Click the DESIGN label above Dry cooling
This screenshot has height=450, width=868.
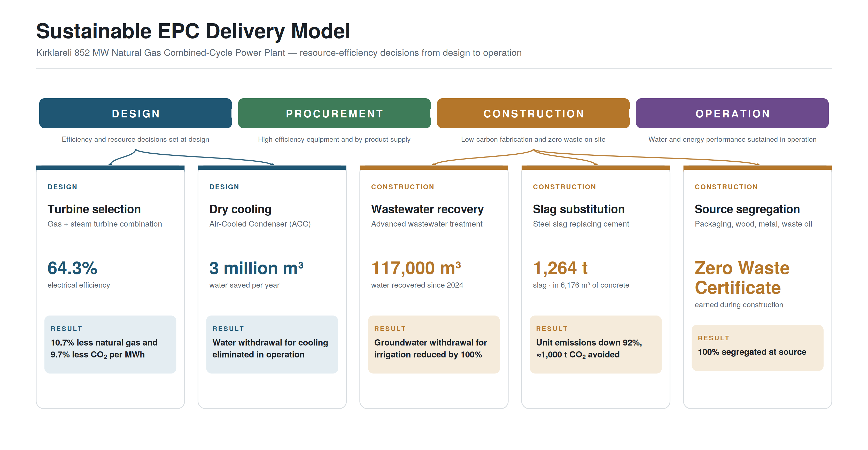224,187
